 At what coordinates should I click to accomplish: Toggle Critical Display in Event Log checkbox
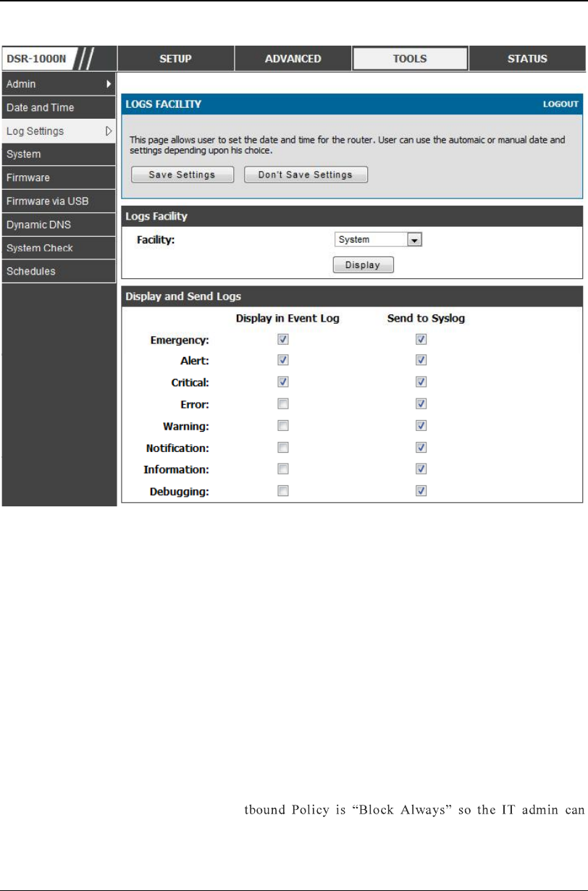pos(283,382)
